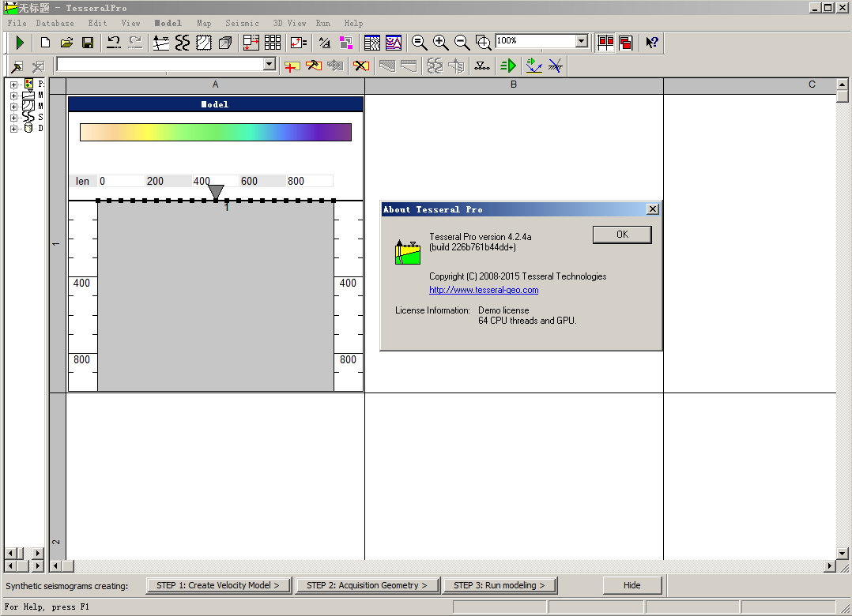Screen dimensions: 852x616
Task: Click STEP 2: Acquisition Geometry button
Action: click(x=368, y=585)
